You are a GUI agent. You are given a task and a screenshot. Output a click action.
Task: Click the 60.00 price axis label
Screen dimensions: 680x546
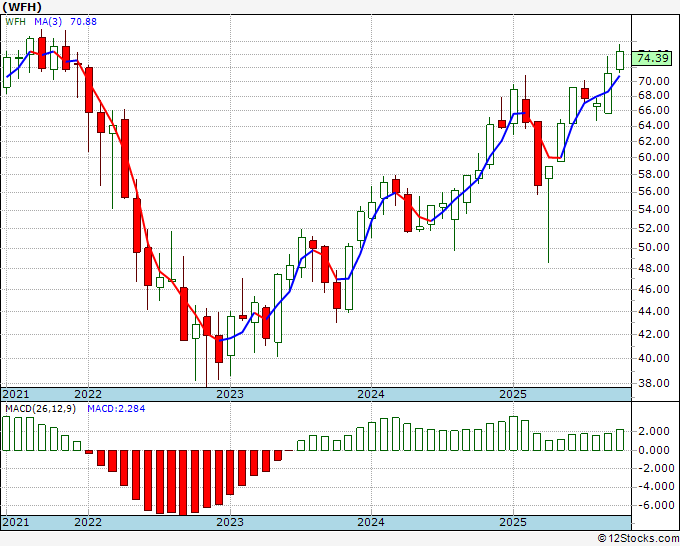click(654, 157)
